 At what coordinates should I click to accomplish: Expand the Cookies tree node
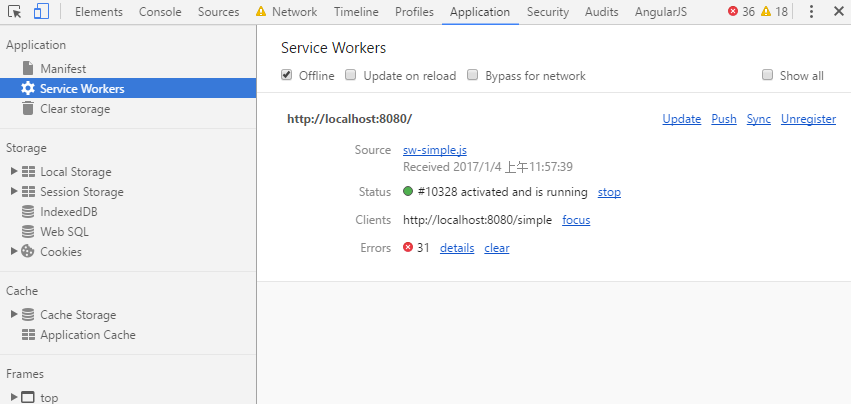pos(14,251)
